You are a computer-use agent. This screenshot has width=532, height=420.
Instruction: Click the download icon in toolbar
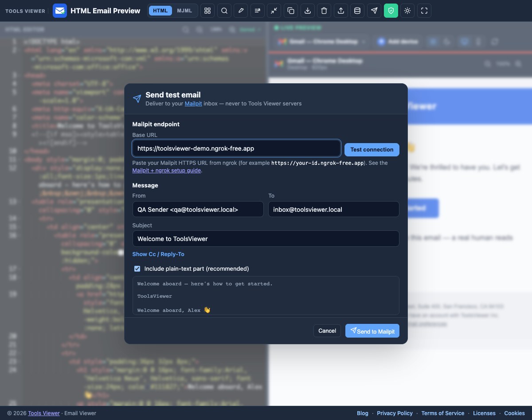(x=308, y=11)
